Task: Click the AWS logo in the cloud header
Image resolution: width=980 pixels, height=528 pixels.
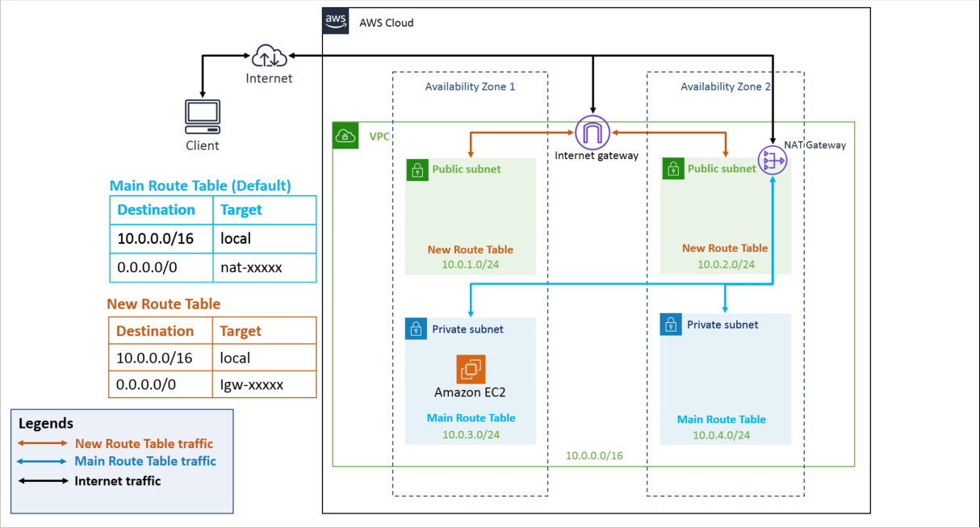Action: point(336,21)
